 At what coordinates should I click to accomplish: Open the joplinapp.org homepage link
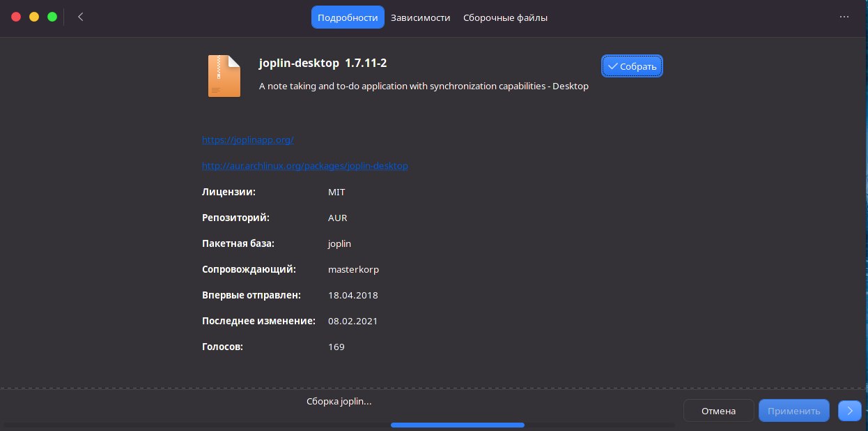click(x=248, y=139)
